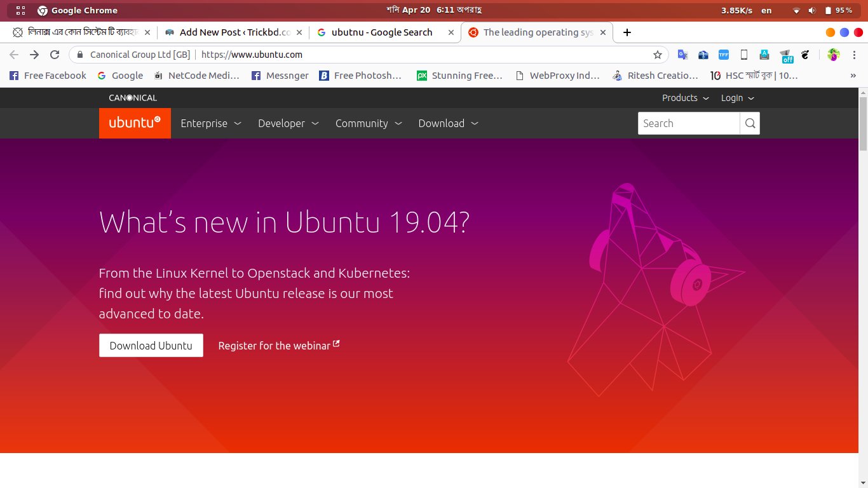Open a new tab with the plus button

627,32
